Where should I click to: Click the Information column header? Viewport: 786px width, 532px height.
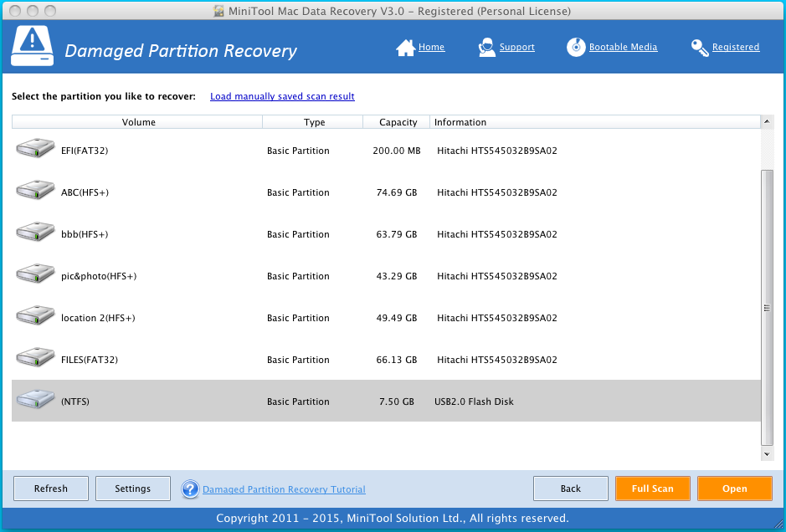[x=595, y=122]
